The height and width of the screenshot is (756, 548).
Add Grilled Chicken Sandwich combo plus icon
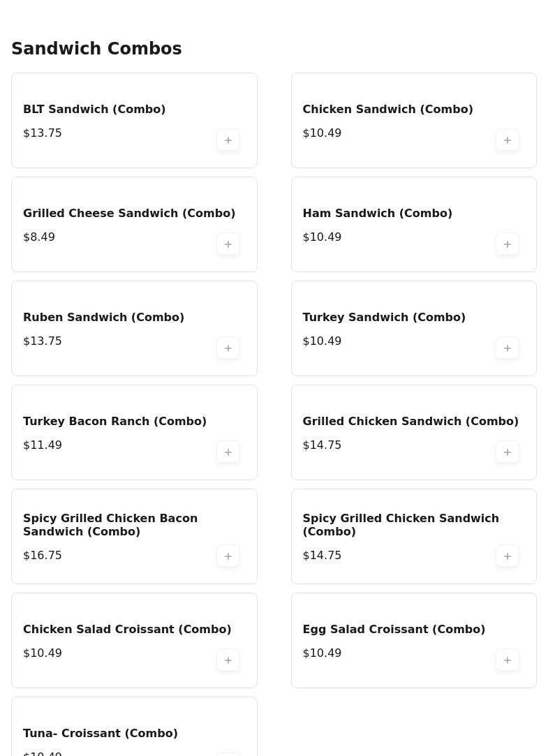tap(507, 452)
